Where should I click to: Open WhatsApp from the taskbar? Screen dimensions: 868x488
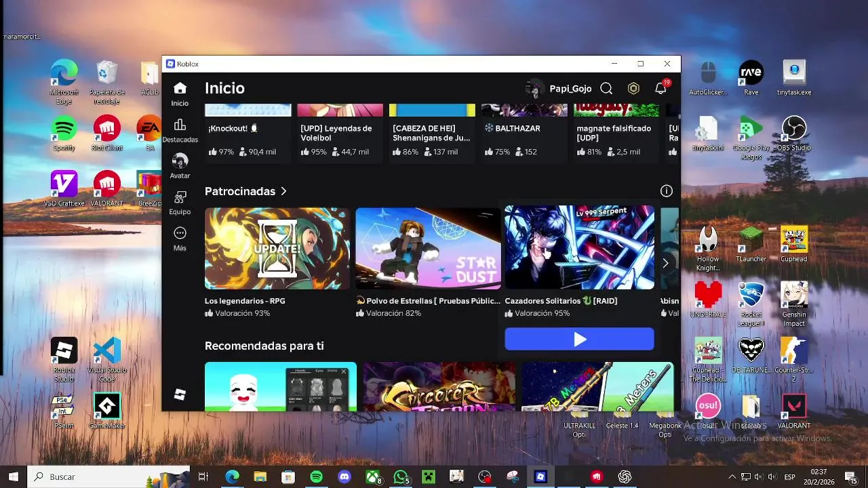coord(401,476)
